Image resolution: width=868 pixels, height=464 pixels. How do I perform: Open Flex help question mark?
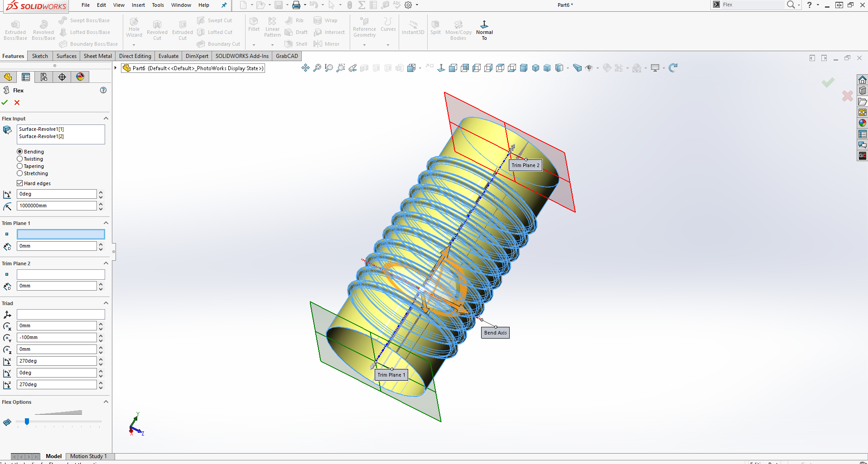click(103, 90)
